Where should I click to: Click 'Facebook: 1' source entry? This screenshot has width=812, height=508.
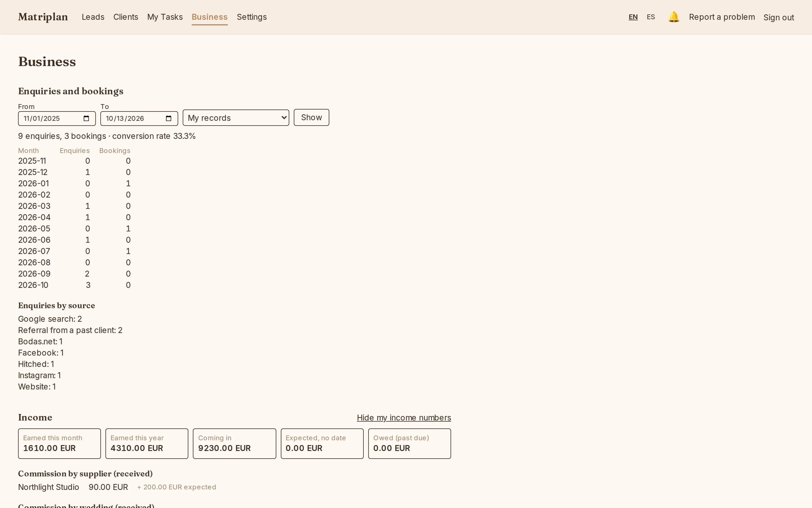pos(41,353)
